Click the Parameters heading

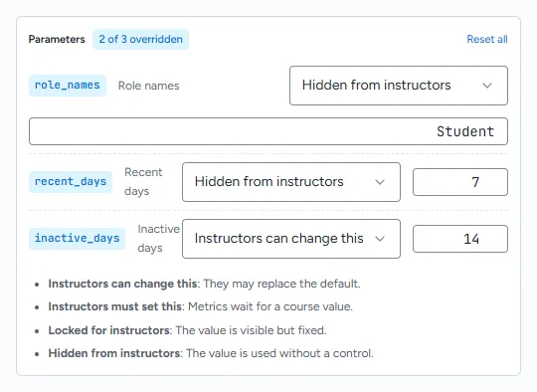(x=57, y=39)
